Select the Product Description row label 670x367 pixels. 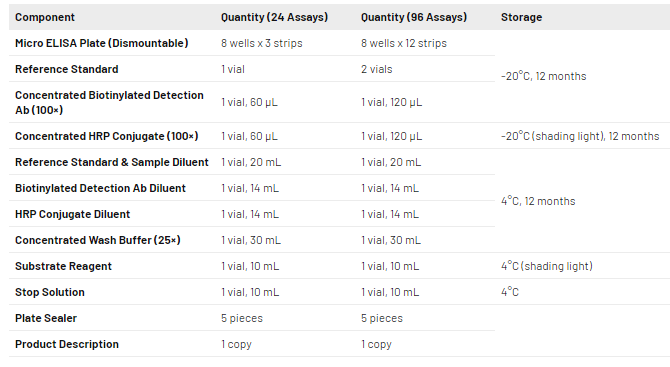[67, 344]
